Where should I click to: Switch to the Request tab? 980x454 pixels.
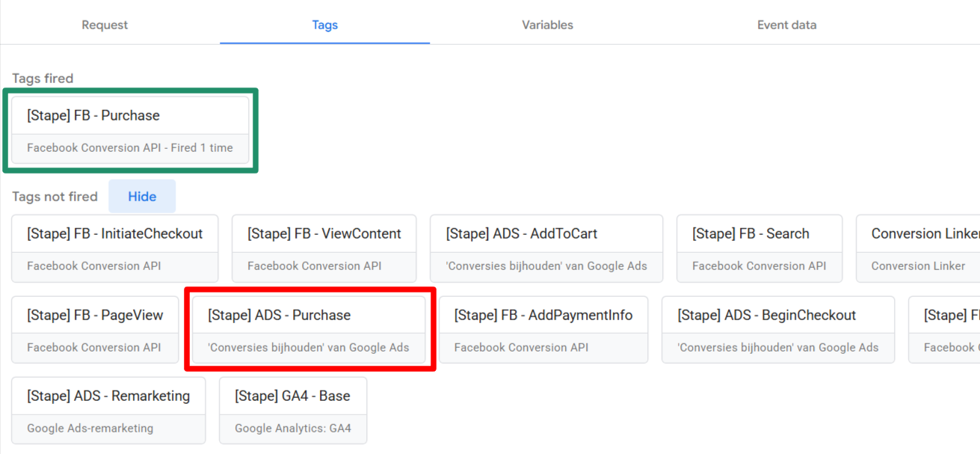click(105, 25)
